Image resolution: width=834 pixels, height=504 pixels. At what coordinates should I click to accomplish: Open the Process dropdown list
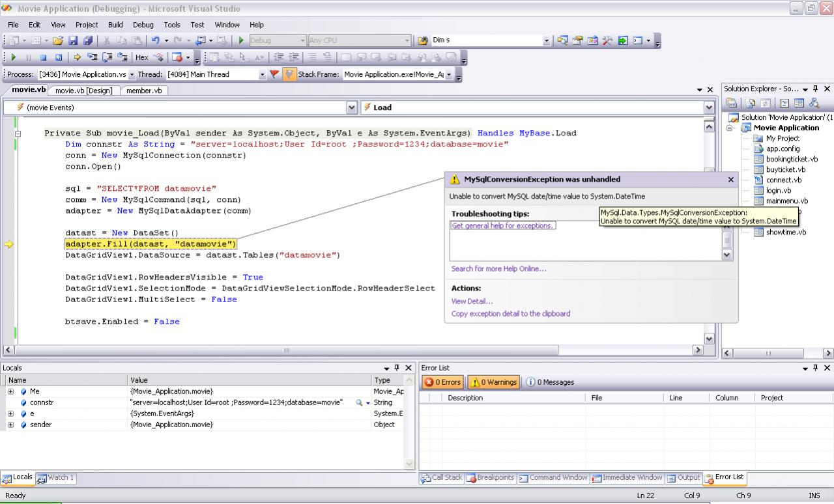[x=132, y=74]
